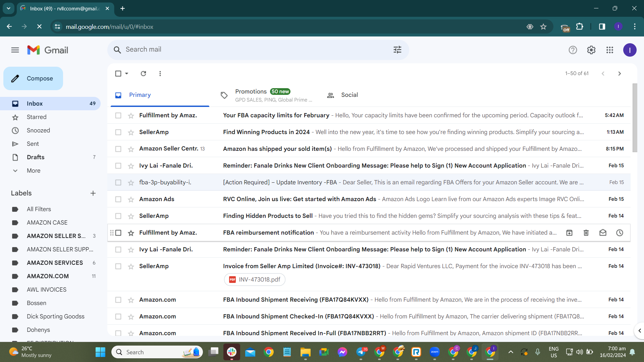The image size is (644, 362).
Task: Go to older messages page
Action: 620,73
